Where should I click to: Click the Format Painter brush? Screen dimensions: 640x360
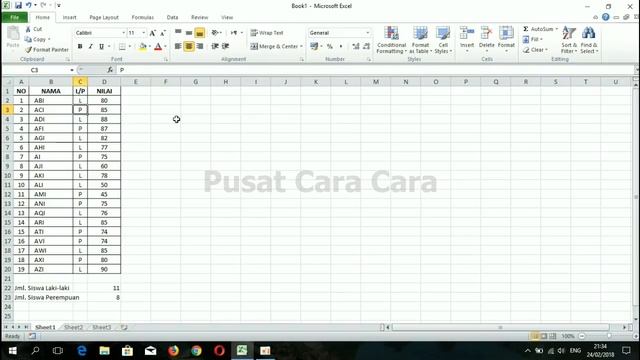[28, 50]
